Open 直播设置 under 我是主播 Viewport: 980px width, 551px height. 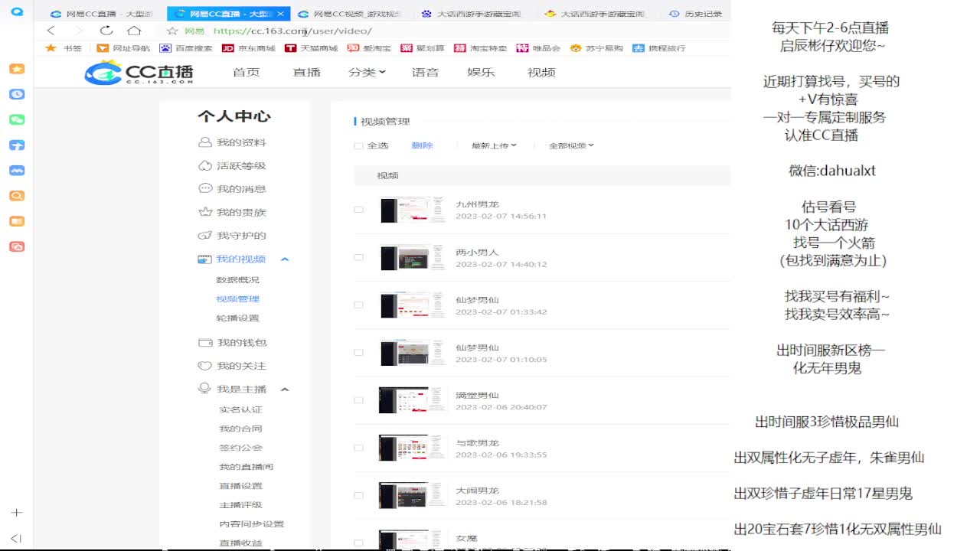point(240,486)
